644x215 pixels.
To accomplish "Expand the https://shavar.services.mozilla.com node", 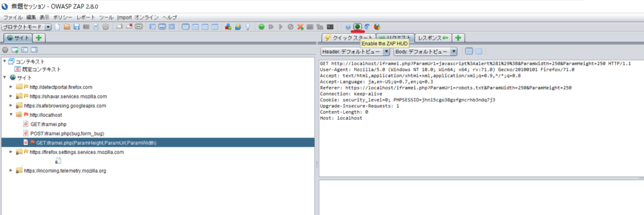I will click(x=11, y=97).
